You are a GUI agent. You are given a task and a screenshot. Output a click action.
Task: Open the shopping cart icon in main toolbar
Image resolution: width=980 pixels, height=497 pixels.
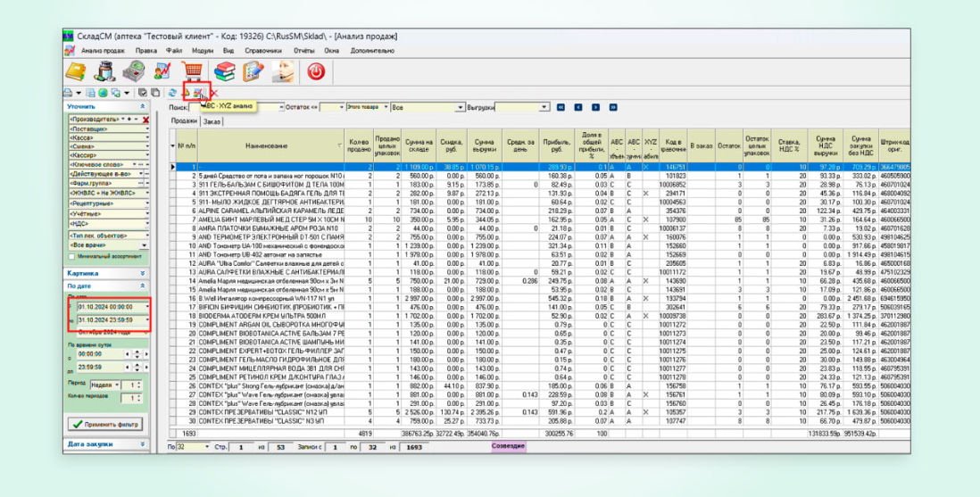pyautogui.click(x=192, y=71)
